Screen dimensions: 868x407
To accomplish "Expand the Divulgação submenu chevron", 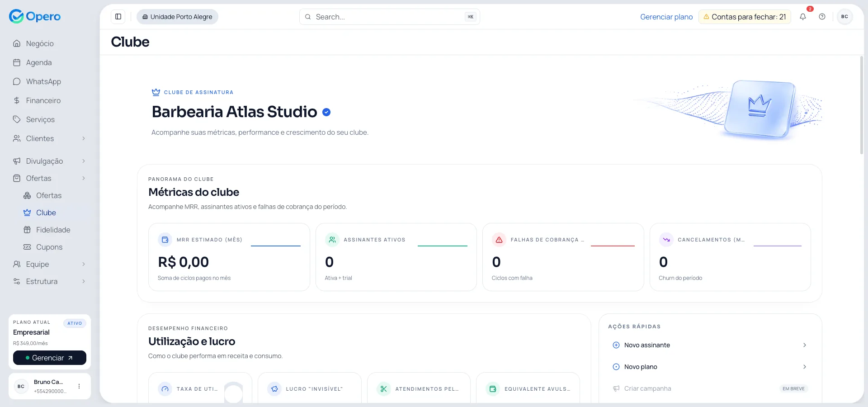I will click(84, 161).
